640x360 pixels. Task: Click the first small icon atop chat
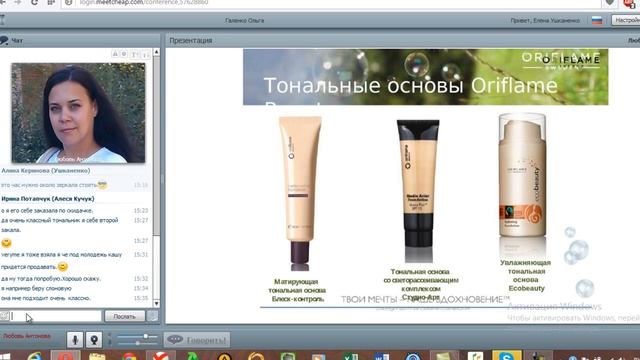(115, 54)
